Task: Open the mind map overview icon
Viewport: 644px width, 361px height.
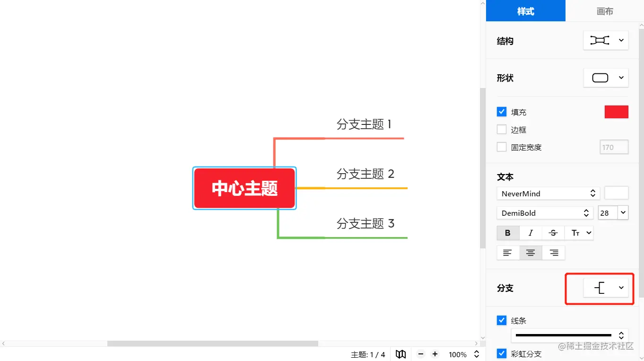Action: pyautogui.click(x=400, y=354)
